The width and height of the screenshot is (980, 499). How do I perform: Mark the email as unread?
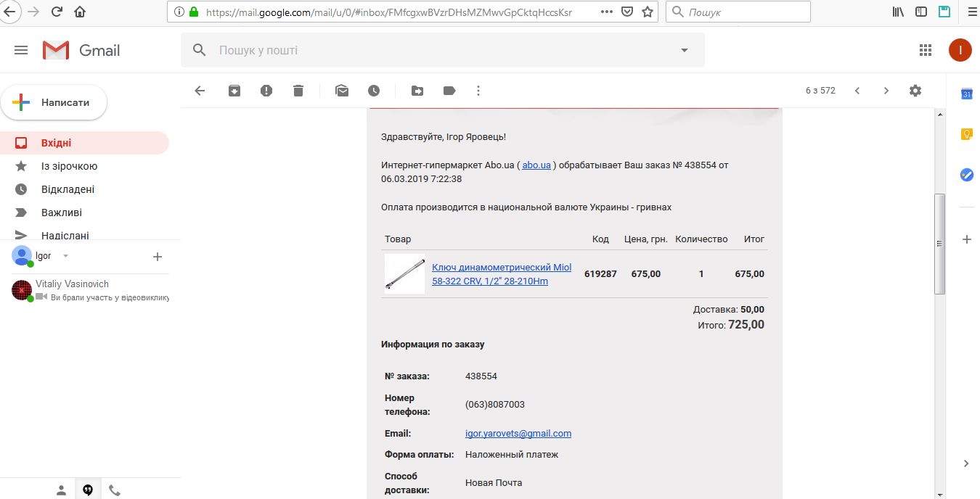click(x=342, y=91)
